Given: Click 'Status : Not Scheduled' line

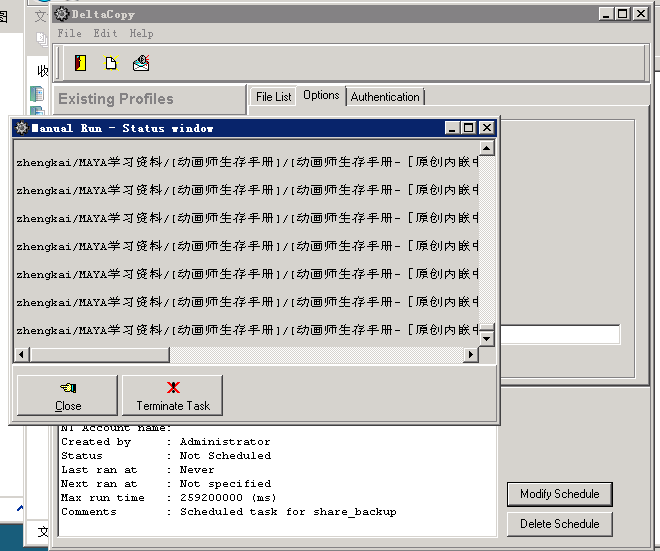Looking at the screenshot, I should (x=166, y=456).
